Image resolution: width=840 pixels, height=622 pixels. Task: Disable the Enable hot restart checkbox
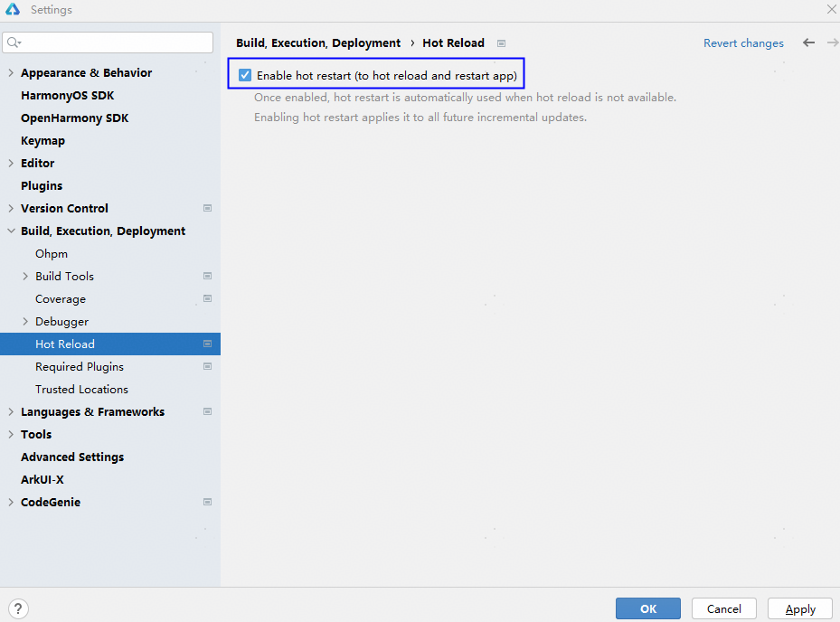pyautogui.click(x=245, y=75)
